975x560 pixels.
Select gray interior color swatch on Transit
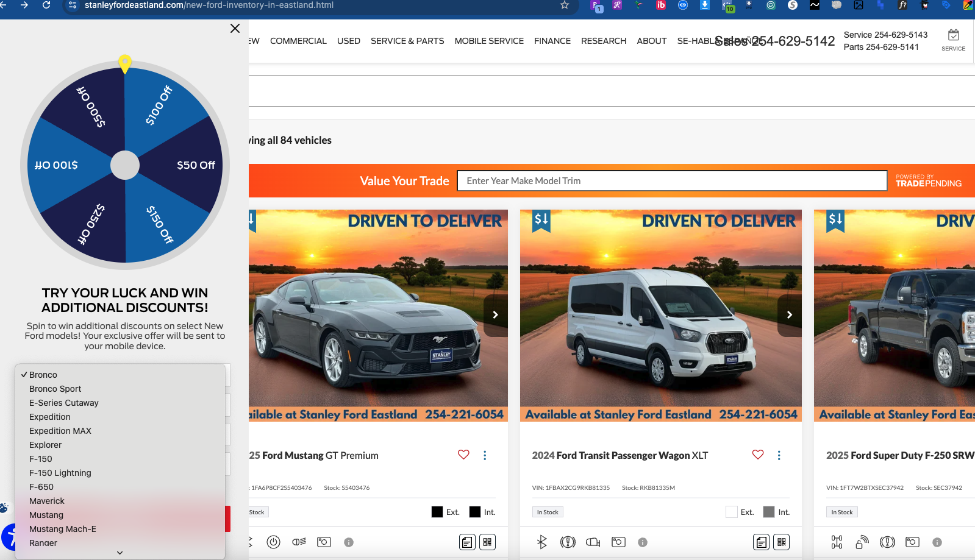click(769, 512)
